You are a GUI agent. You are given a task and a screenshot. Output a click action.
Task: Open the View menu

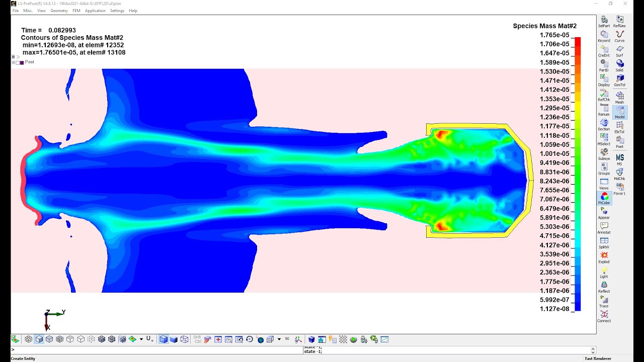coord(41,11)
